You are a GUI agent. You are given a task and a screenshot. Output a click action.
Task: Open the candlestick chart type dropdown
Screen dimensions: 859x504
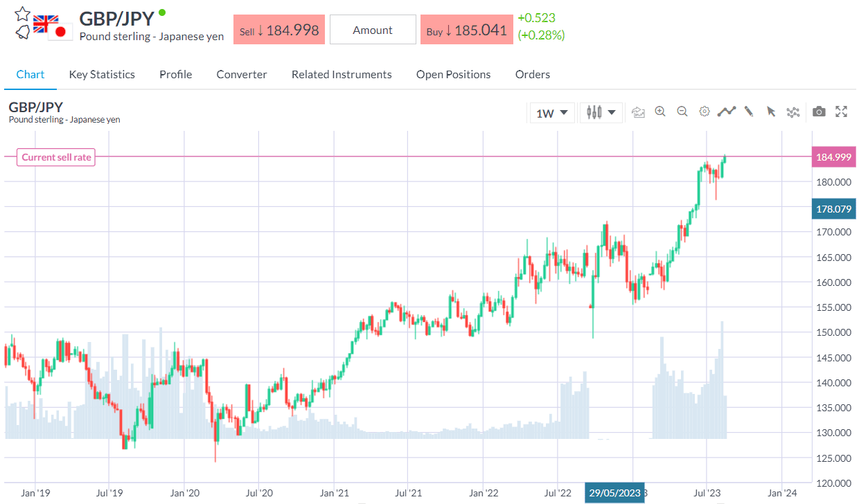(x=601, y=112)
